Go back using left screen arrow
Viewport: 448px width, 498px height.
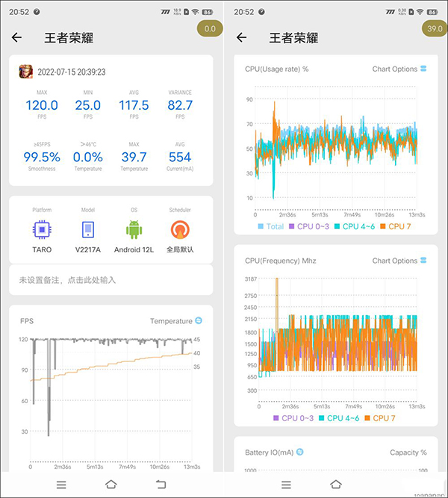click(17, 37)
